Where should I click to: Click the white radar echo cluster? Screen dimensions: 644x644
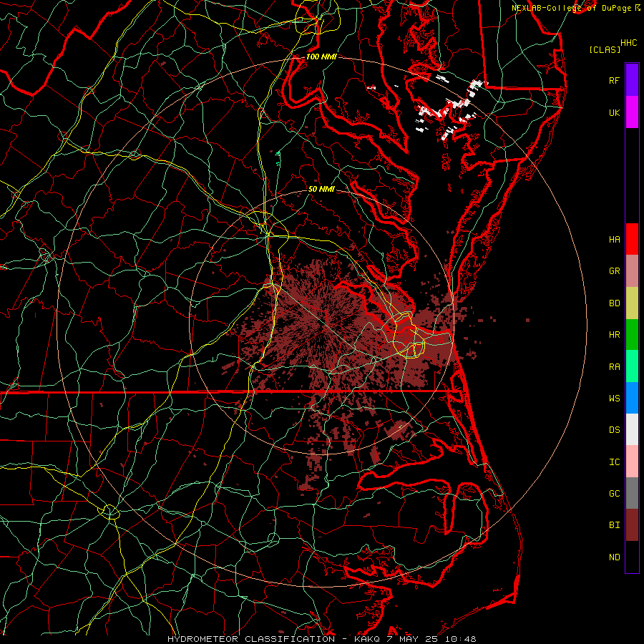tap(450, 109)
